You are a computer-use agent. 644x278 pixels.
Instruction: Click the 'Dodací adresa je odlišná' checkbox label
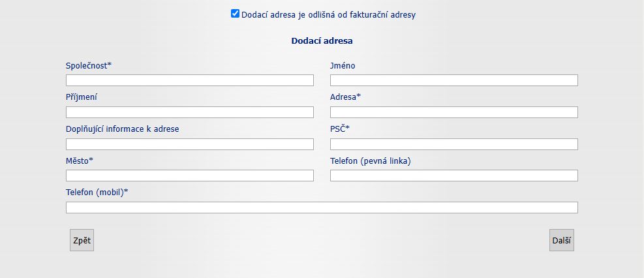328,14
